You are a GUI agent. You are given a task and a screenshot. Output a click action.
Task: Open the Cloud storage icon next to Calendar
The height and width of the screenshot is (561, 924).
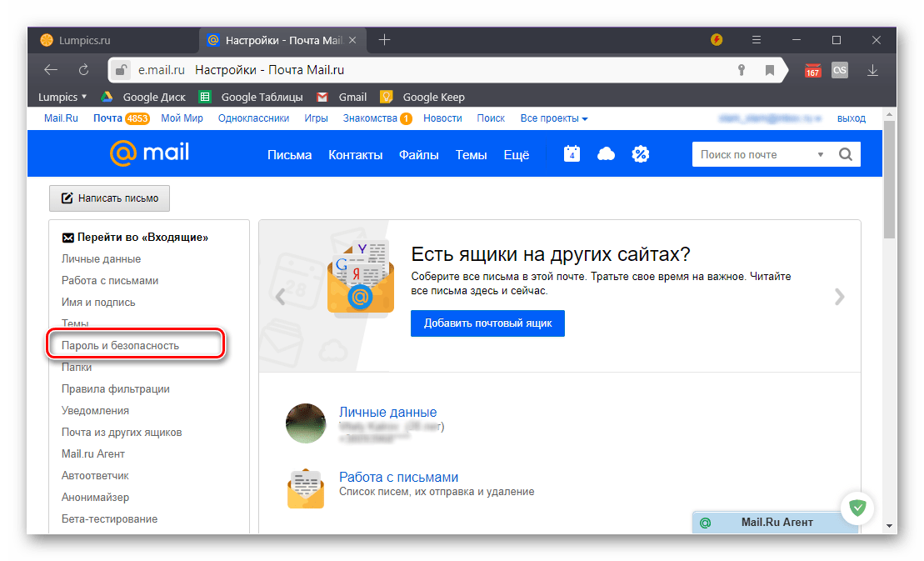pyautogui.click(x=606, y=153)
